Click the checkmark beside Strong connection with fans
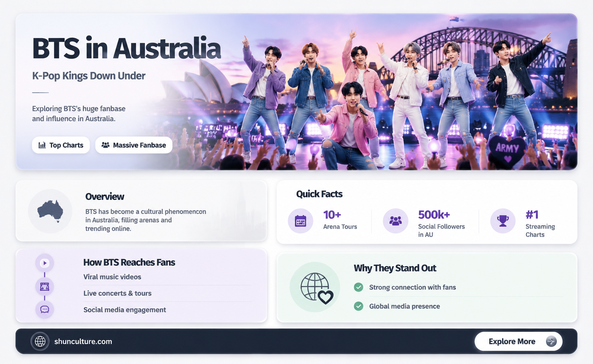Viewport: 593px width, 364px height. click(358, 287)
